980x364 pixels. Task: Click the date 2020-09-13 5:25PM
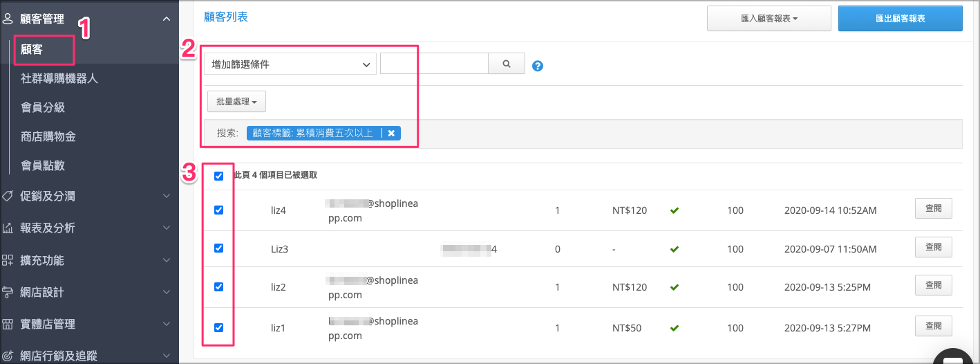click(828, 287)
